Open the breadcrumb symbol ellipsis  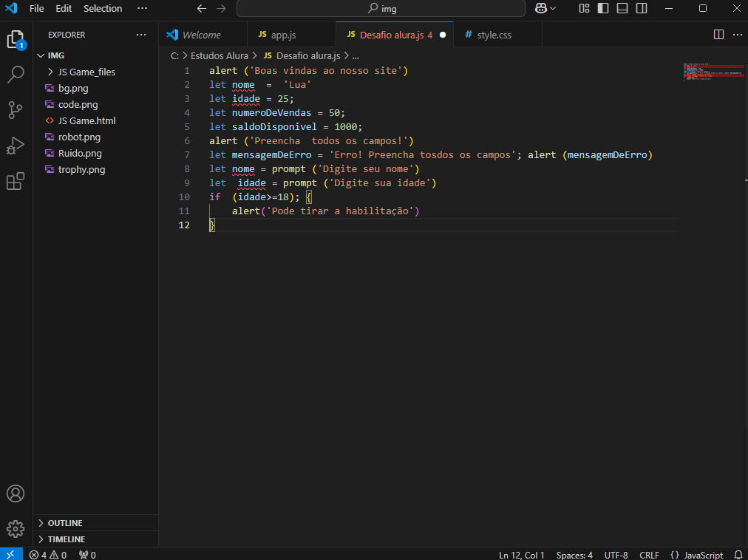click(356, 56)
